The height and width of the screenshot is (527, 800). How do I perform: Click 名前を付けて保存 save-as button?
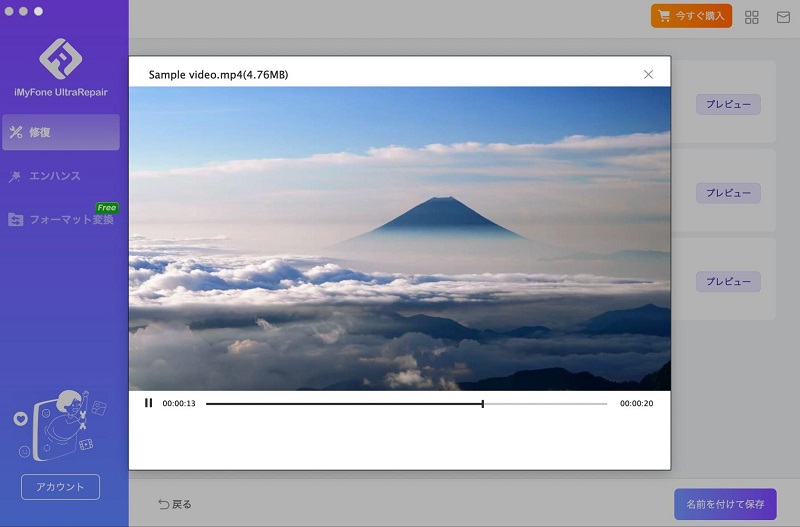725,504
